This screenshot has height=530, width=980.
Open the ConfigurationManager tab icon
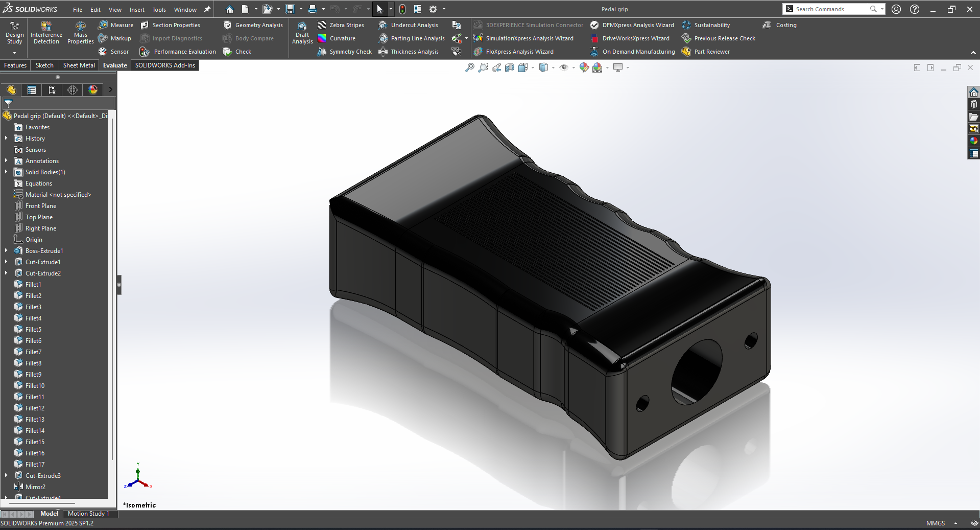[x=52, y=90]
